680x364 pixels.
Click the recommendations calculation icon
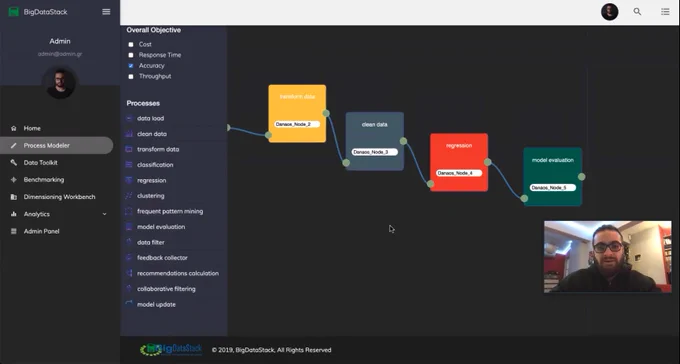pos(129,273)
